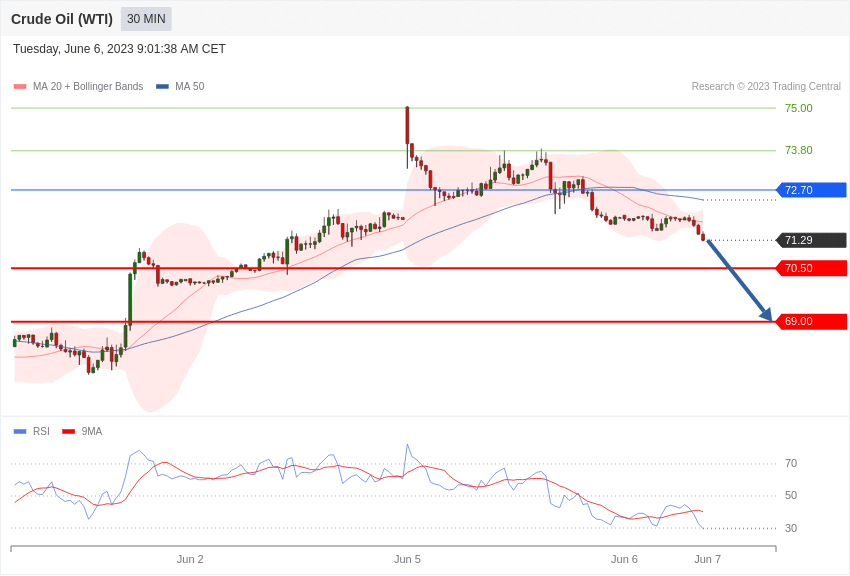Screen dimensions: 850x576
Task: Click the RSI legend color swatch
Action: coord(20,431)
